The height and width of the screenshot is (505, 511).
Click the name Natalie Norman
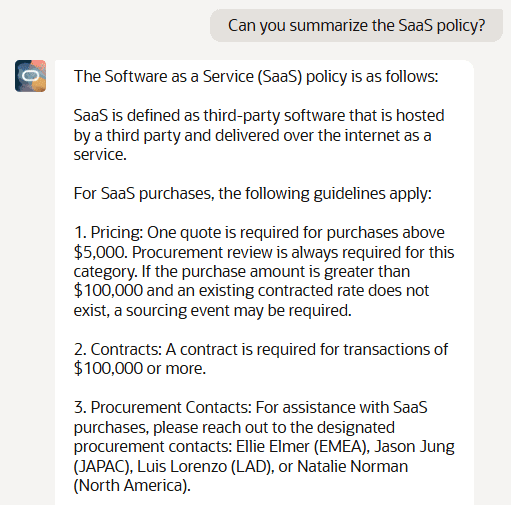(x=352, y=466)
